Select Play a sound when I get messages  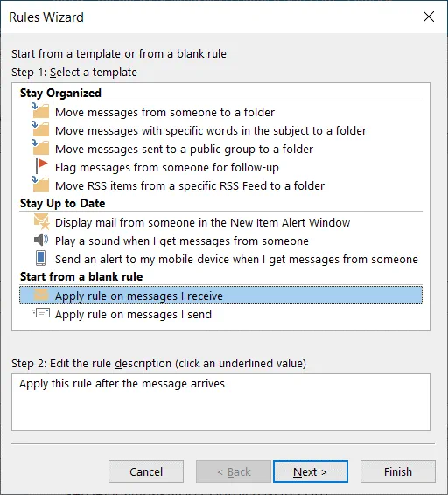182,241
